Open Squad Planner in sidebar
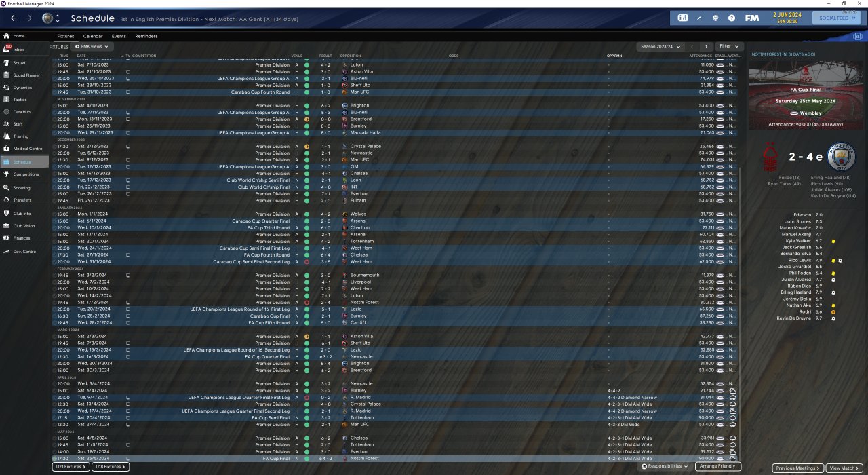 [26, 75]
